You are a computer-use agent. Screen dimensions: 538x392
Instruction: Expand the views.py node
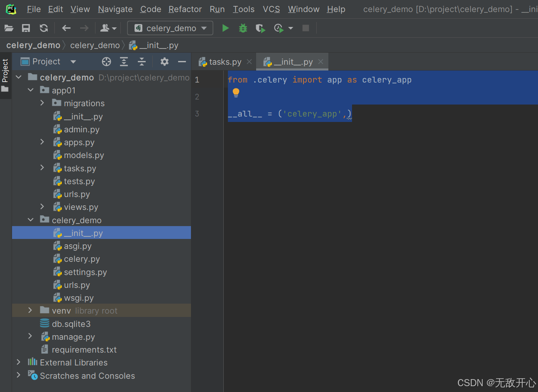click(42, 207)
